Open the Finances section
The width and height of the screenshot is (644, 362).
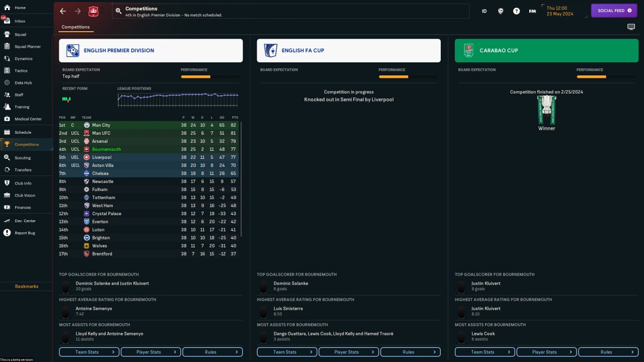click(23, 208)
